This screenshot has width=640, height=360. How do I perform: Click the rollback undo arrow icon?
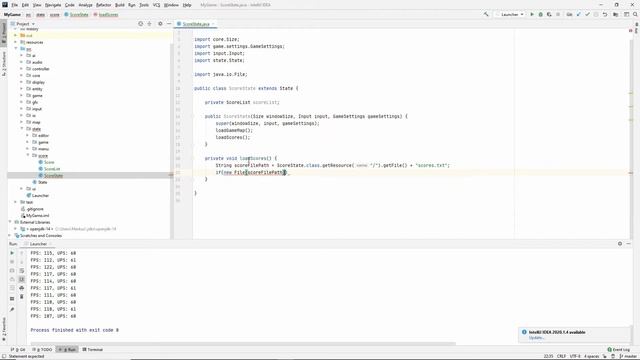[x=605, y=14]
